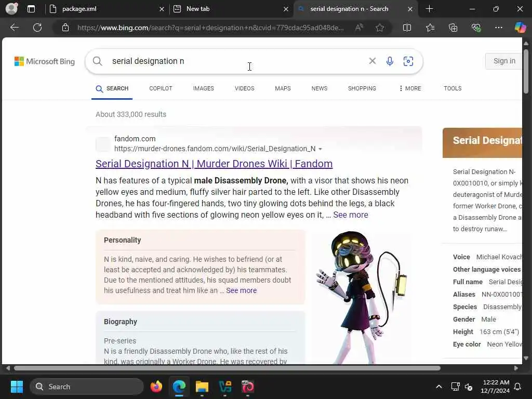Open the MAPS search tab
The image size is (532, 399).
pyautogui.click(x=283, y=88)
